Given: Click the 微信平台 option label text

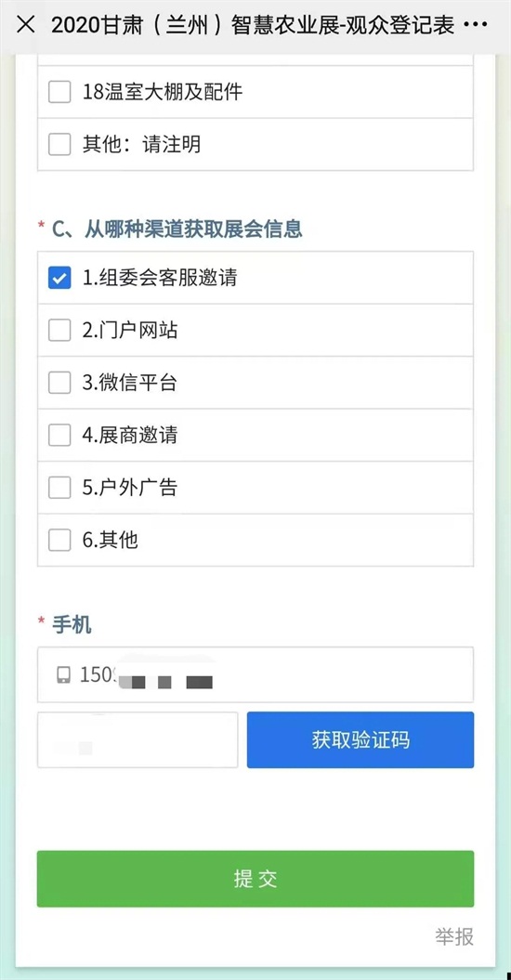Looking at the screenshot, I should point(138,383).
